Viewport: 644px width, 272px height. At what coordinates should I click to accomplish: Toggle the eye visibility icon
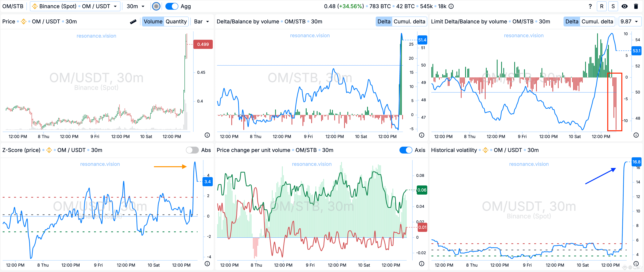coord(625,6)
